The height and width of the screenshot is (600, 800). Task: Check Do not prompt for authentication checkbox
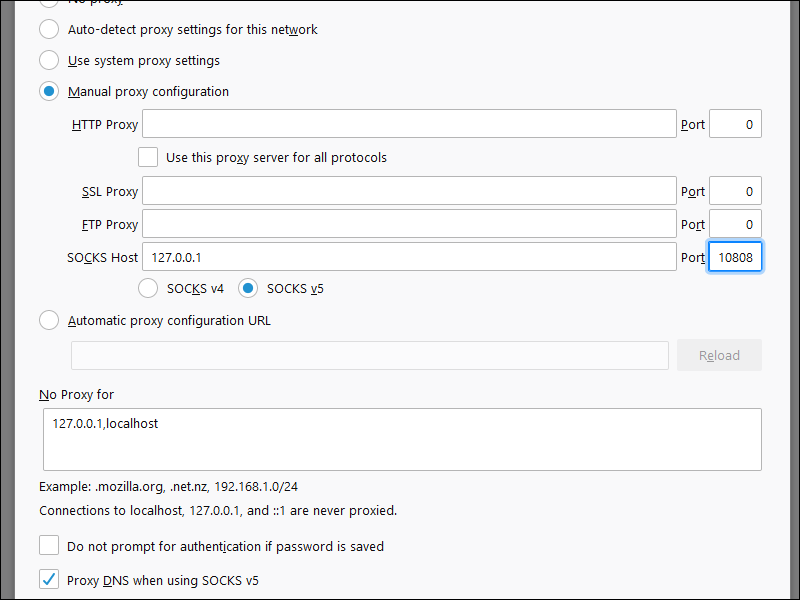[49, 546]
